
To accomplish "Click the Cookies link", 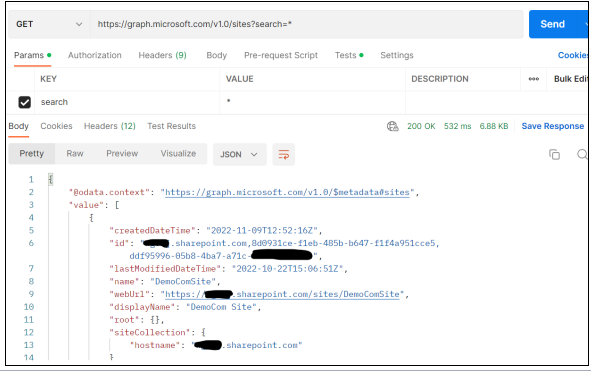I will [x=573, y=55].
